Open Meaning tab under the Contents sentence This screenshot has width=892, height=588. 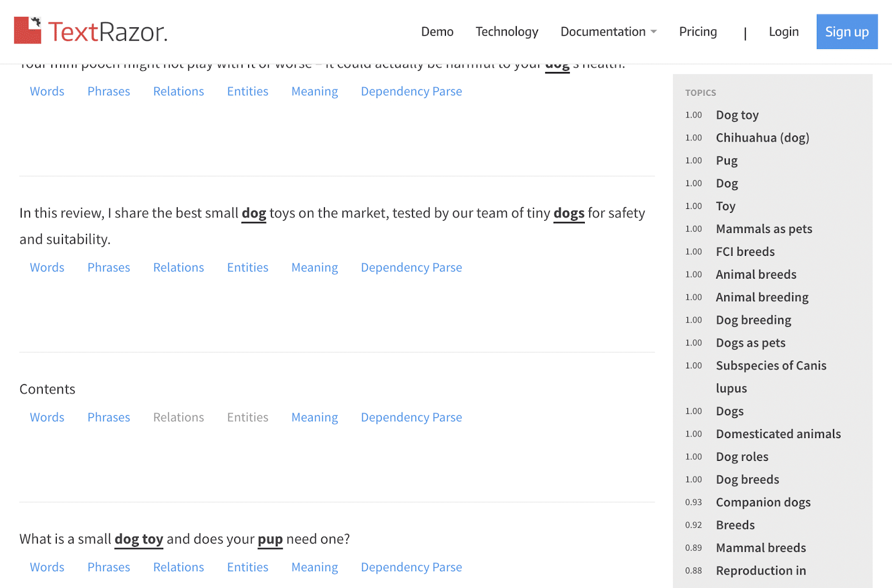[314, 417]
